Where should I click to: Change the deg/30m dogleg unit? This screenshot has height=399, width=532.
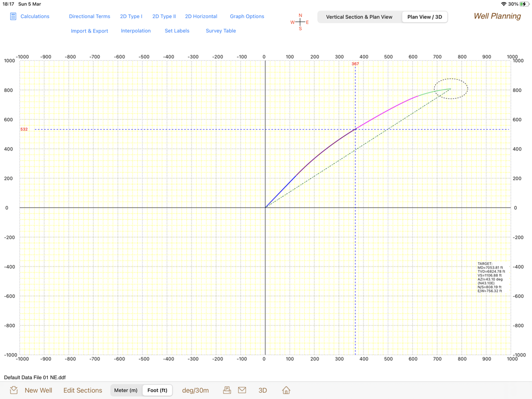point(195,390)
